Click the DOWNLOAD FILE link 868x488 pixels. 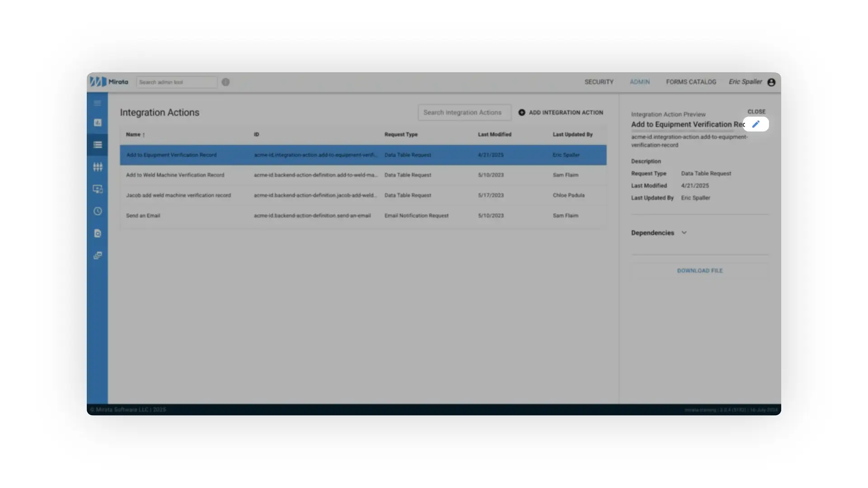700,271
